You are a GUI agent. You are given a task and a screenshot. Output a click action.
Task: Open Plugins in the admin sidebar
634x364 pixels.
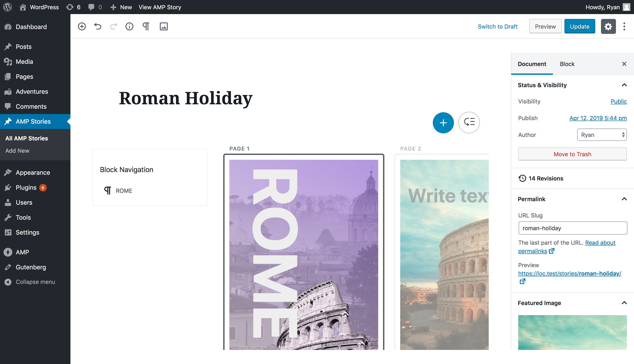[26, 188]
